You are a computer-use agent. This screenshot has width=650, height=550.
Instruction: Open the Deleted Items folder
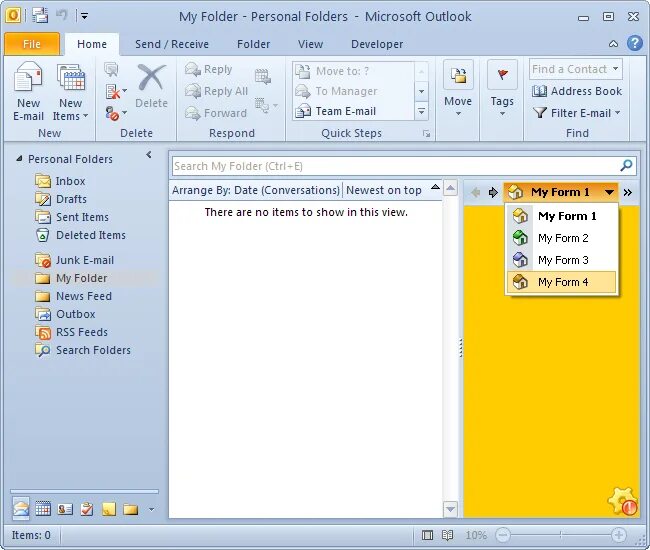(x=80, y=235)
